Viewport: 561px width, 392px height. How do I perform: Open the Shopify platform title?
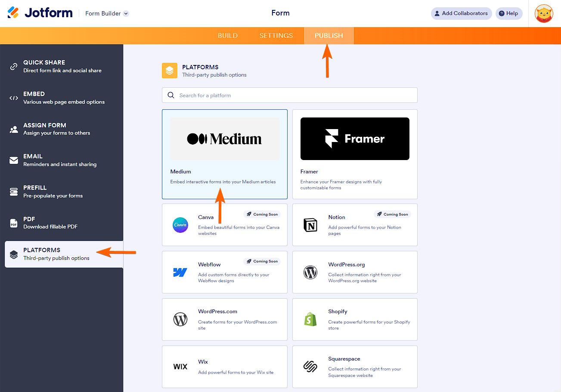pyautogui.click(x=338, y=312)
